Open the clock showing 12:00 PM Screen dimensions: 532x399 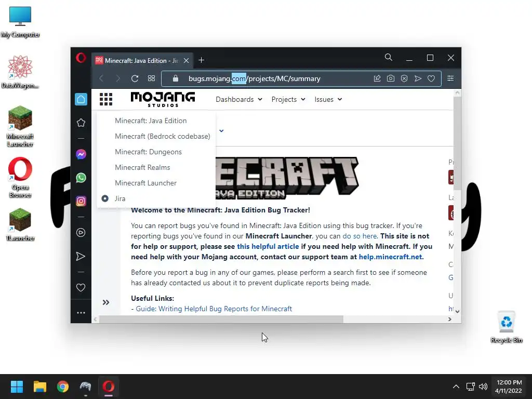[x=509, y=387]
